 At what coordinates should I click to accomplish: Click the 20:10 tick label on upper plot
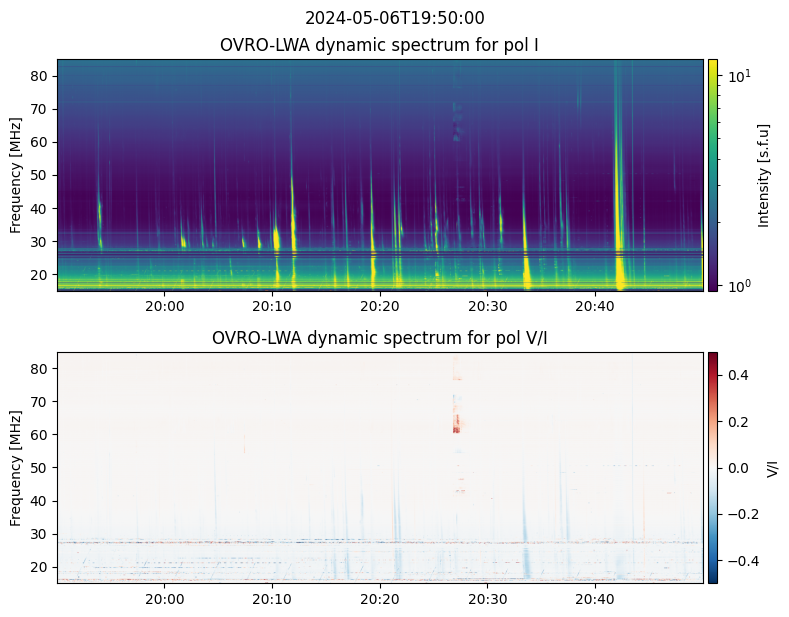(x=272, y=306)
